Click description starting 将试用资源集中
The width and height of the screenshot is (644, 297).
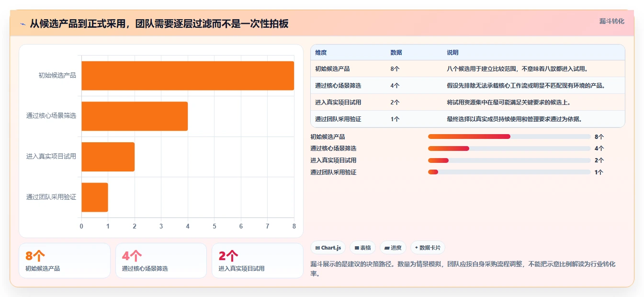[x=508, y=103]
